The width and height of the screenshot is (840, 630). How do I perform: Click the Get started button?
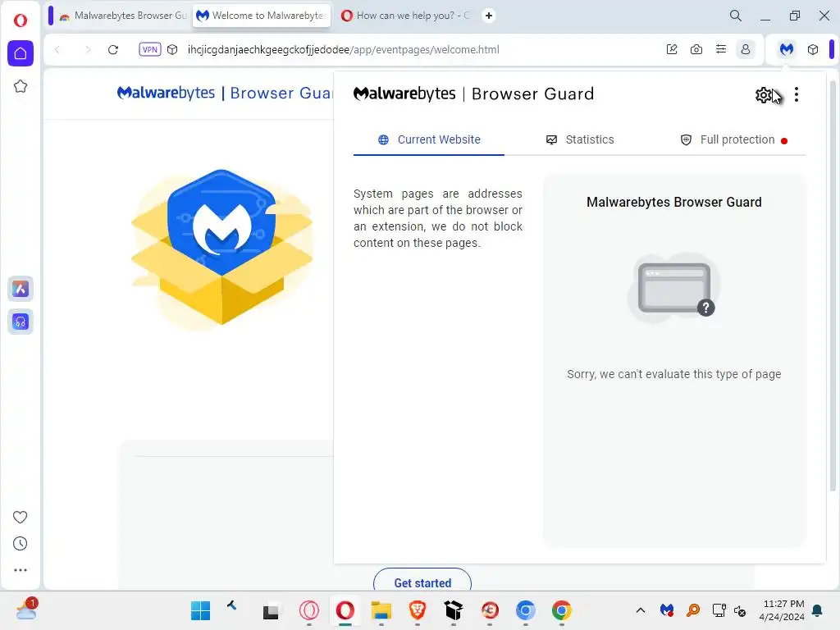422,582
